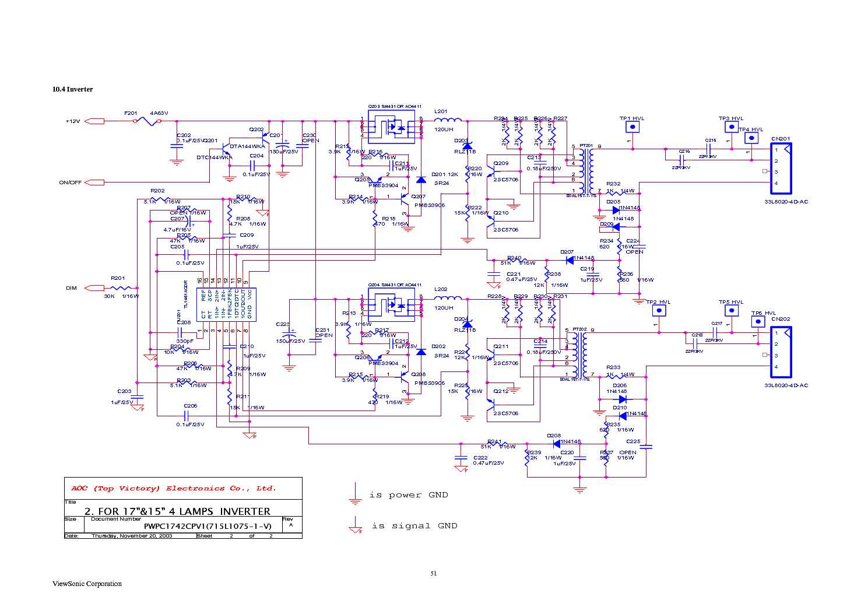This screenshot has width=868, height=614.
Task: Click the 'Q211' transistor label
Action: [501, 346]
